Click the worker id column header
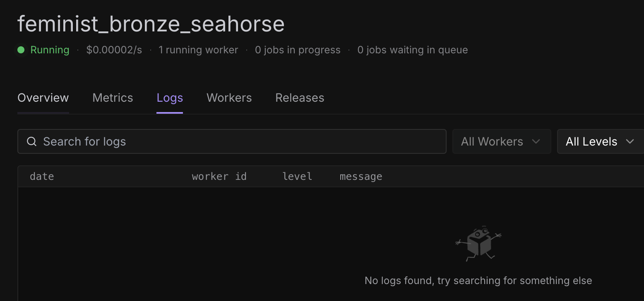 tap(219, 177)
